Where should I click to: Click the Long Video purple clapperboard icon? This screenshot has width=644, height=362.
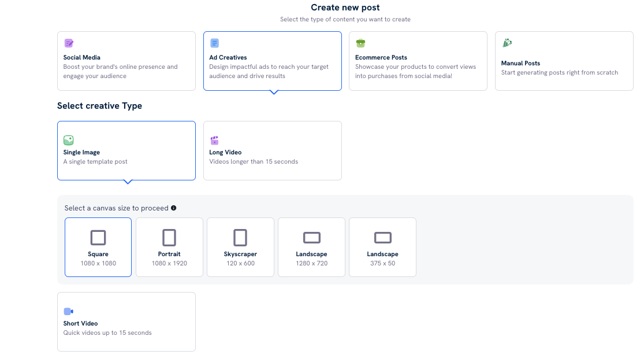point(214,140)
